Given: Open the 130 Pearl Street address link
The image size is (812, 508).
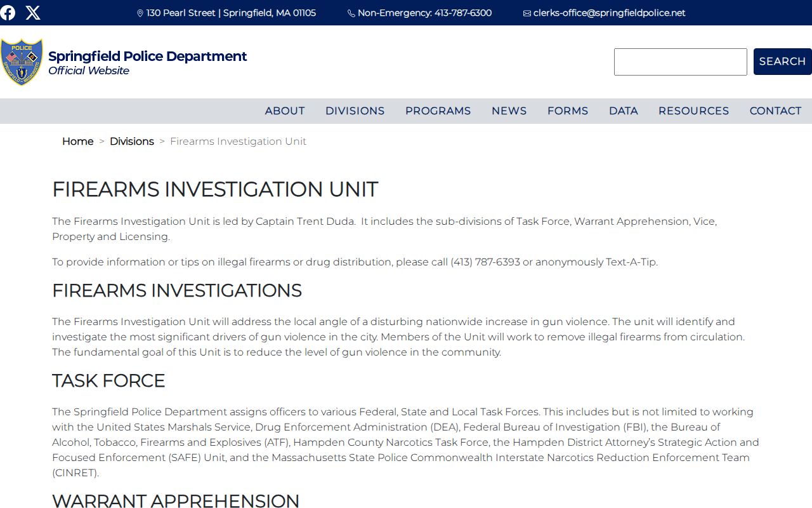Looking at the screenshot, I should 231,13.
